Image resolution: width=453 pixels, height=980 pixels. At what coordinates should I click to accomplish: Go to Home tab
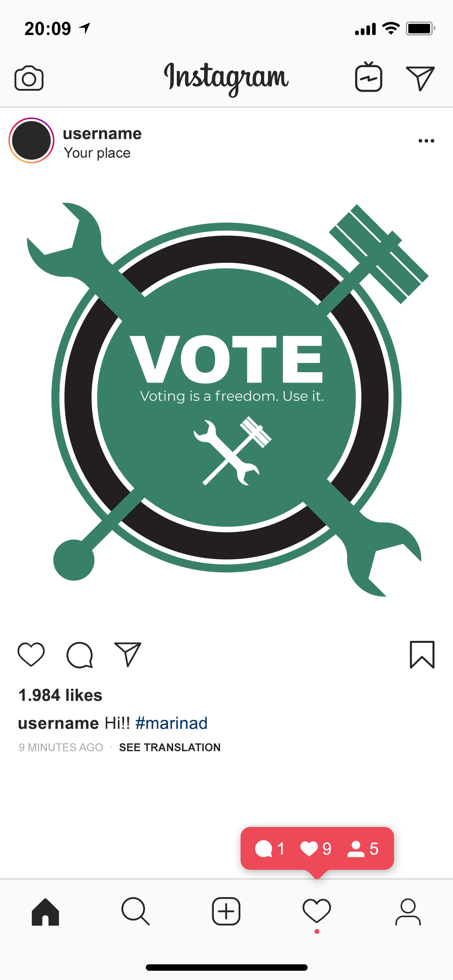(x=46, y=912)
